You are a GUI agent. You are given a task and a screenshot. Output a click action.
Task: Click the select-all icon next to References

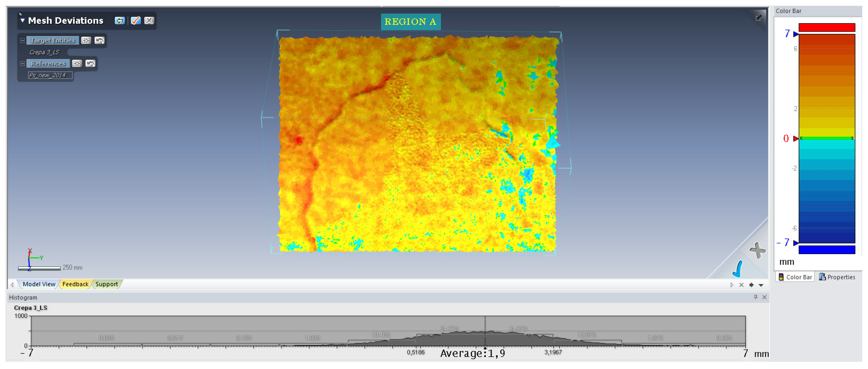pos(77,63)
